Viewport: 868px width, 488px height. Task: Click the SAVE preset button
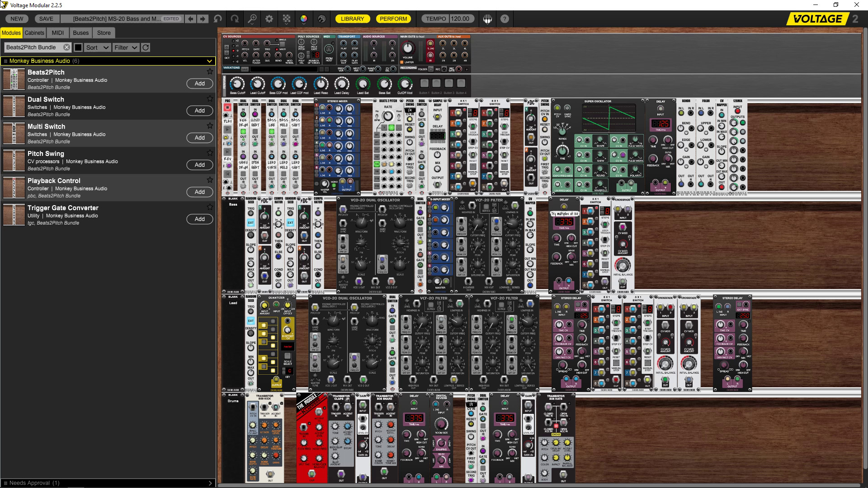tap(46, 19)
